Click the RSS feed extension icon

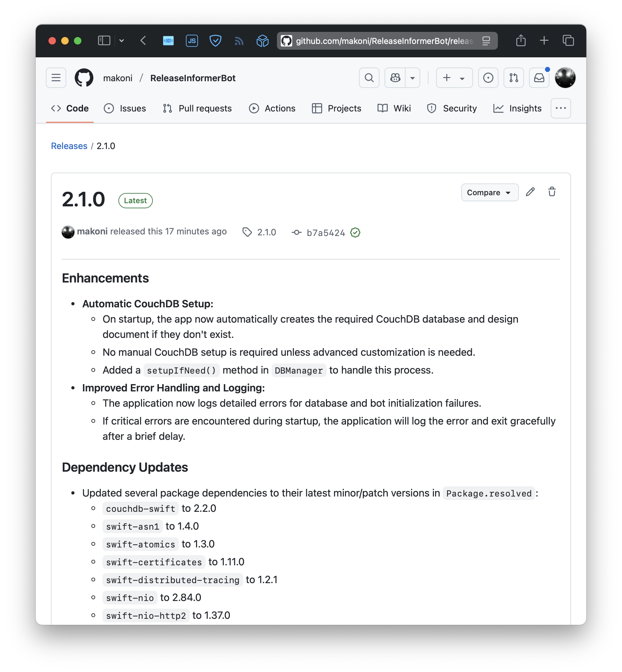[239, 41]
